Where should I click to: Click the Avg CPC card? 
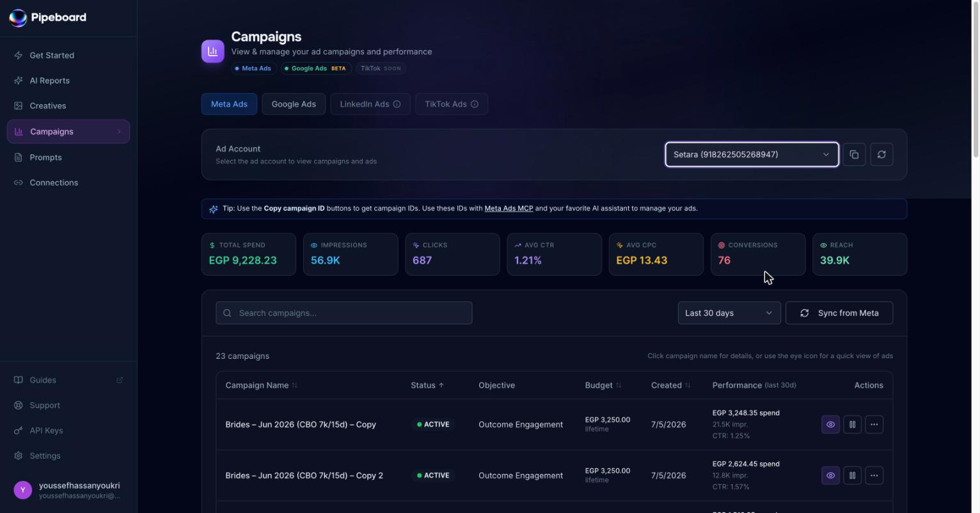pyautogui.click(x=656, y=255)
